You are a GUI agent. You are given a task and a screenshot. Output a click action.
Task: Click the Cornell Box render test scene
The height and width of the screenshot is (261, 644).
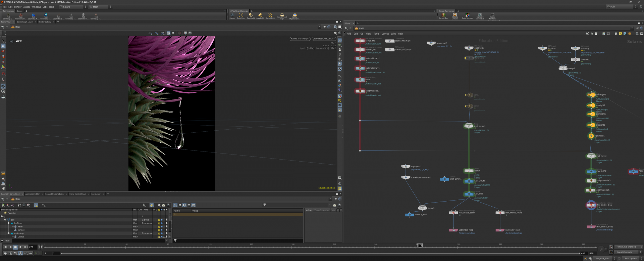click(443, 15)
